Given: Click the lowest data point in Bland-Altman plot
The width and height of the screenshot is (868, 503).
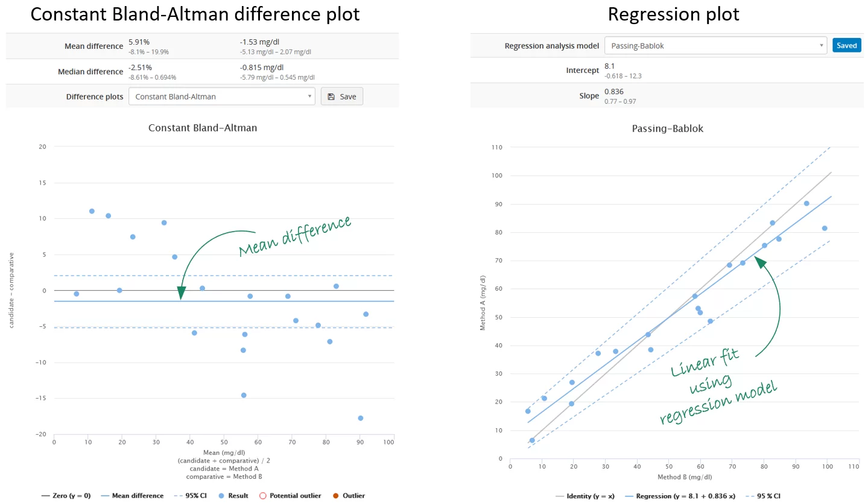Looking at the screenshot, I should click(x=361, y=418).
